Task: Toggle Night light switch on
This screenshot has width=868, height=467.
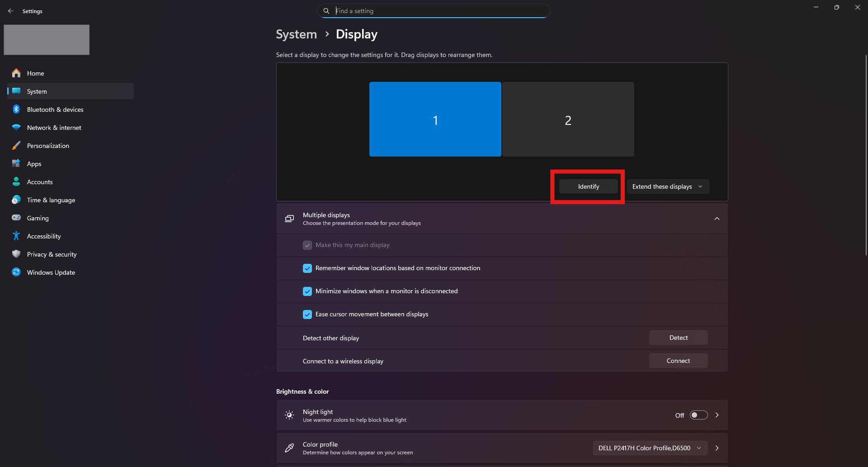Action: tap(698, 415)
